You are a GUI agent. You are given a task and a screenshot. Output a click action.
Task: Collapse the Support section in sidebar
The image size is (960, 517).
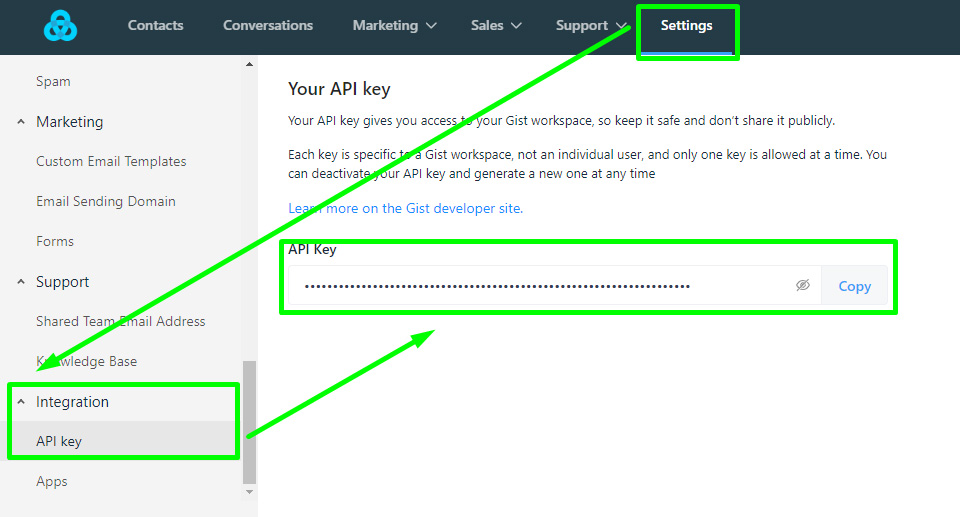point(21,282)
